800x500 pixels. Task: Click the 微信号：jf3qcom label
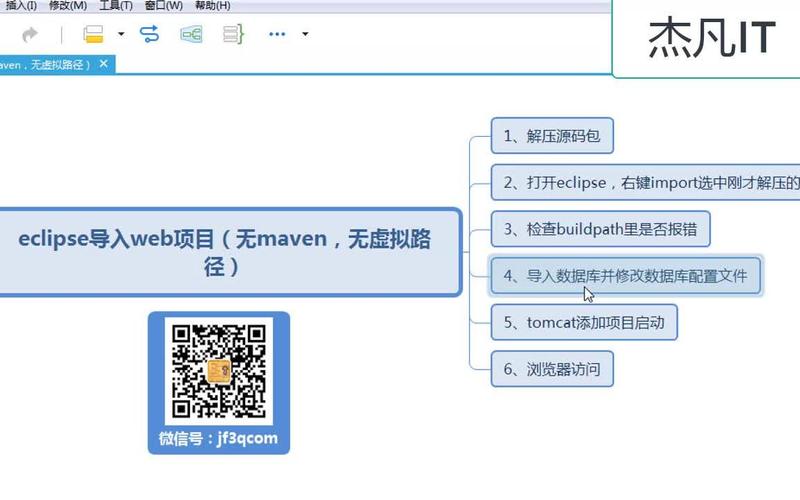tap(218, 438)
